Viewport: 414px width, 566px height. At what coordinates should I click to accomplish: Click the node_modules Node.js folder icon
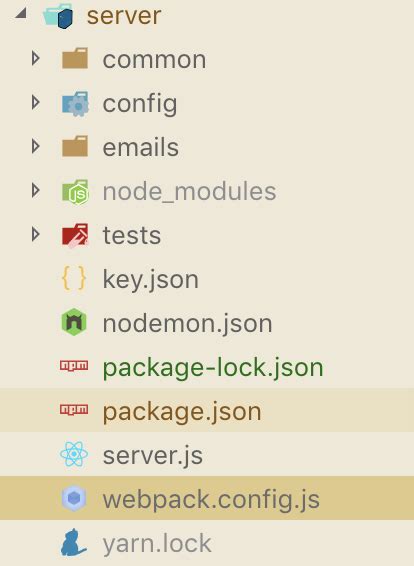pos(75,192)
